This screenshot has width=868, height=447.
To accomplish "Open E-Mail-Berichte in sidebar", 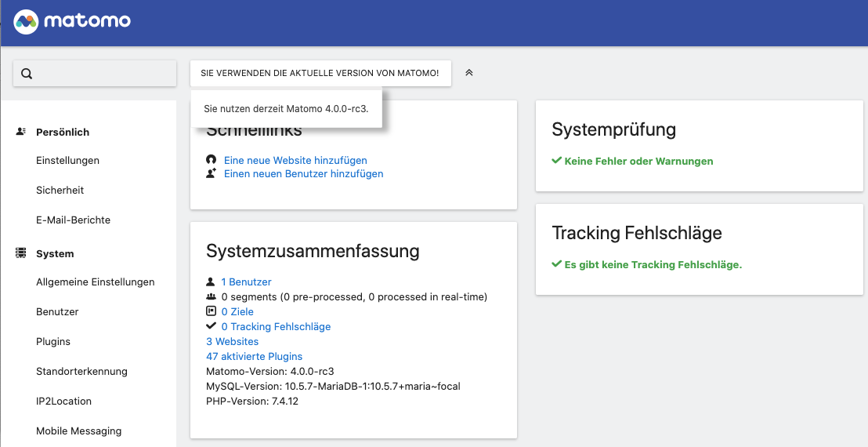I will (73, 220).
